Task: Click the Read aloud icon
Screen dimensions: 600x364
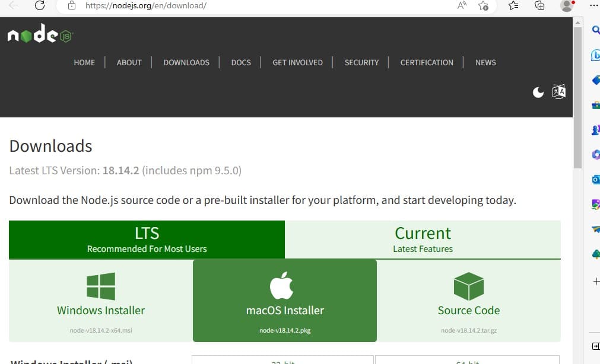Action: [462, 5]
